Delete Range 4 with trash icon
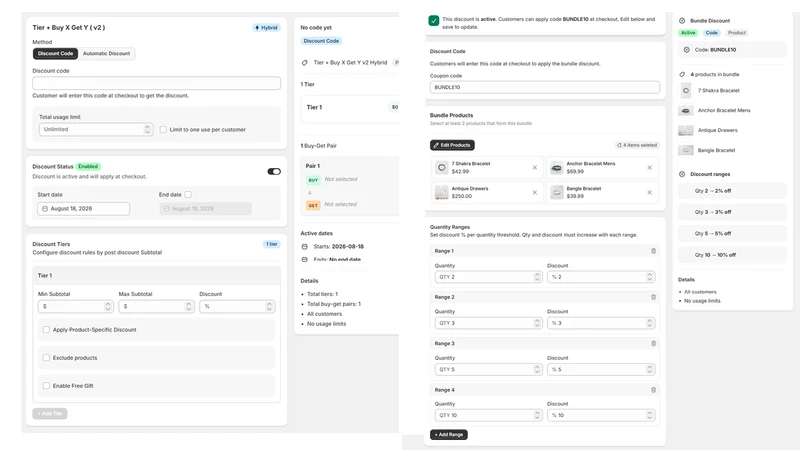 (x=653, y=390)
